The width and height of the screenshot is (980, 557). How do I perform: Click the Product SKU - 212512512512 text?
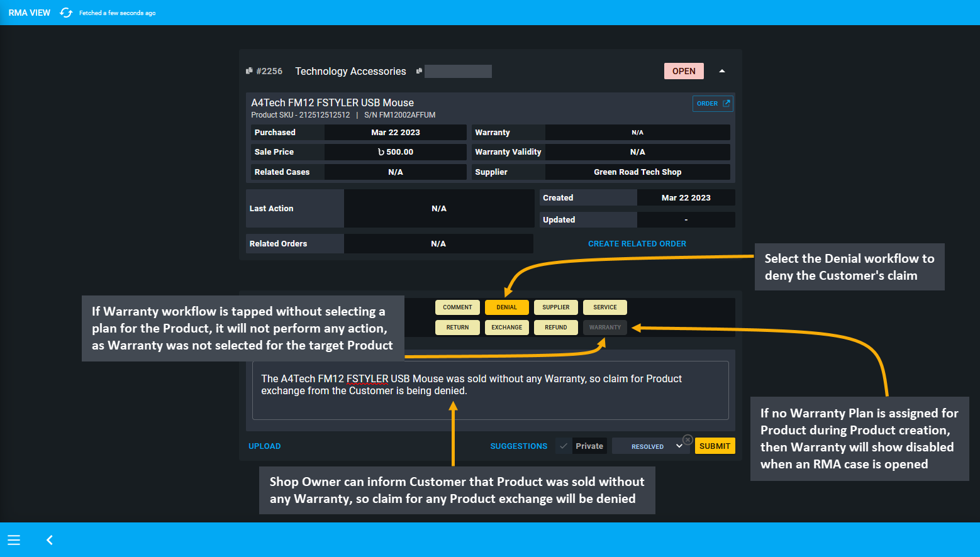pos(301,115)
